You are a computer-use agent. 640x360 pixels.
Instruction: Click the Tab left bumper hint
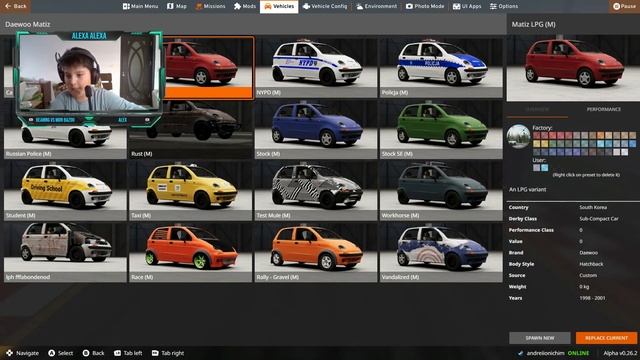(128, 353)
